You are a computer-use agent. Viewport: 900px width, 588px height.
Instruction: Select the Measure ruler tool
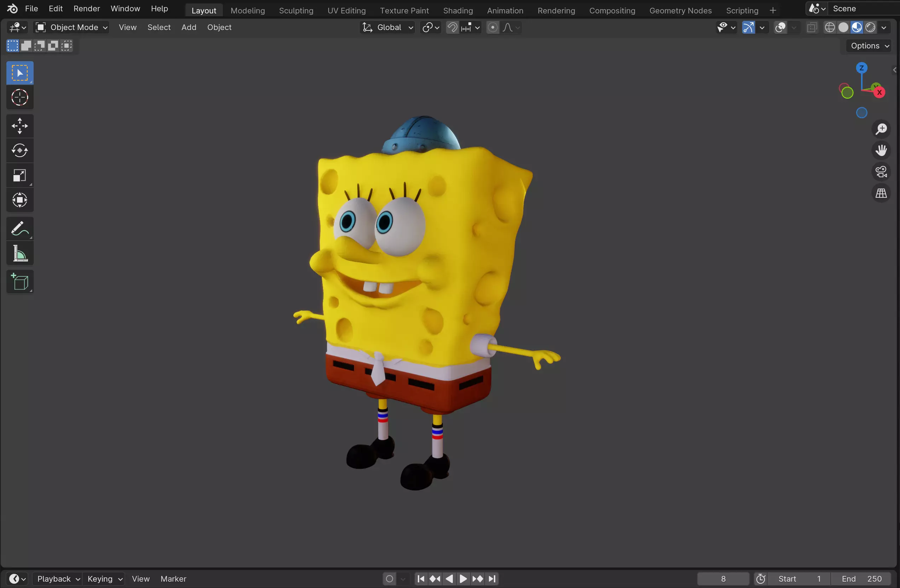[x=20, y=253]
